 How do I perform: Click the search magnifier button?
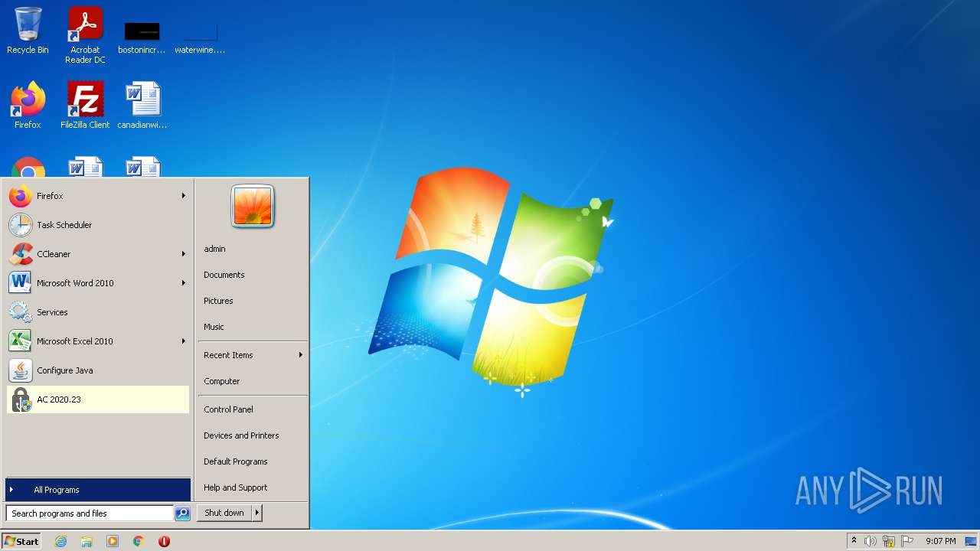click(x=182, y=514)
